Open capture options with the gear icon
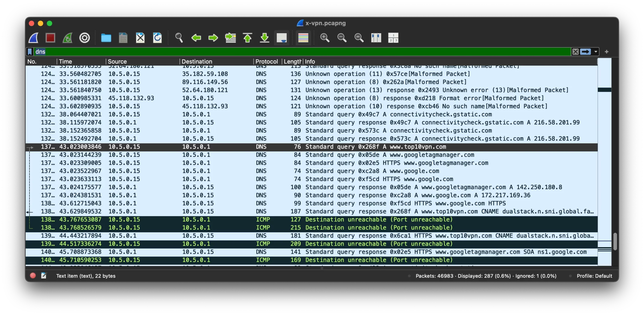Screen dimensions: 644x315 pyautogui.click(x=84, y=38)
